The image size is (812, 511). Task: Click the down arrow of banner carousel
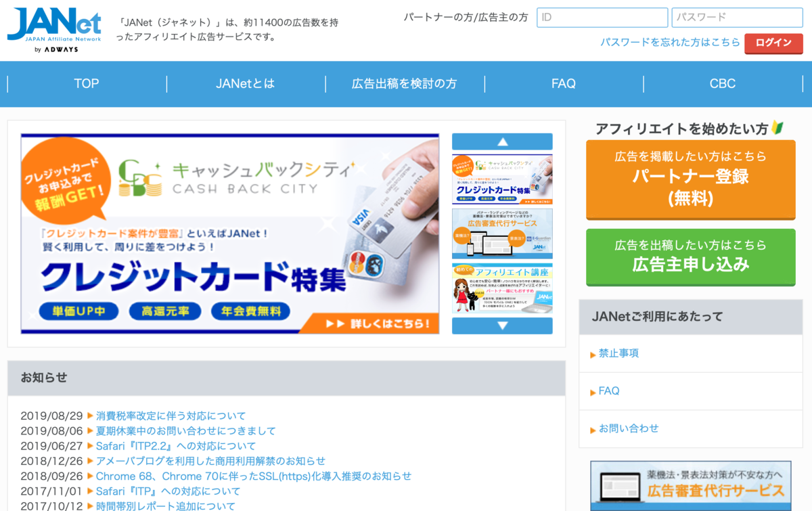(x=502, y=326)
